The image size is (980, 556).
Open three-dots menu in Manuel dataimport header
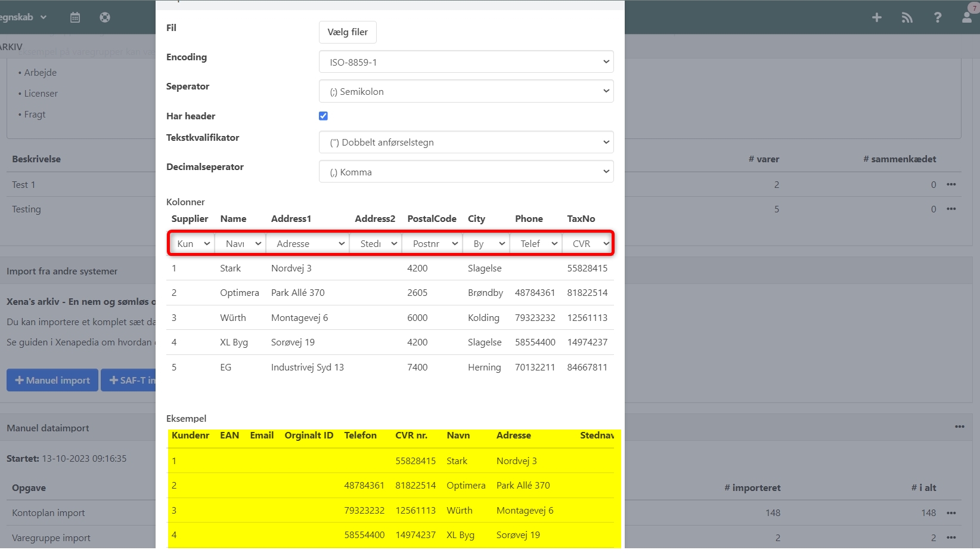pyautogui.click(x=959, y=427)
